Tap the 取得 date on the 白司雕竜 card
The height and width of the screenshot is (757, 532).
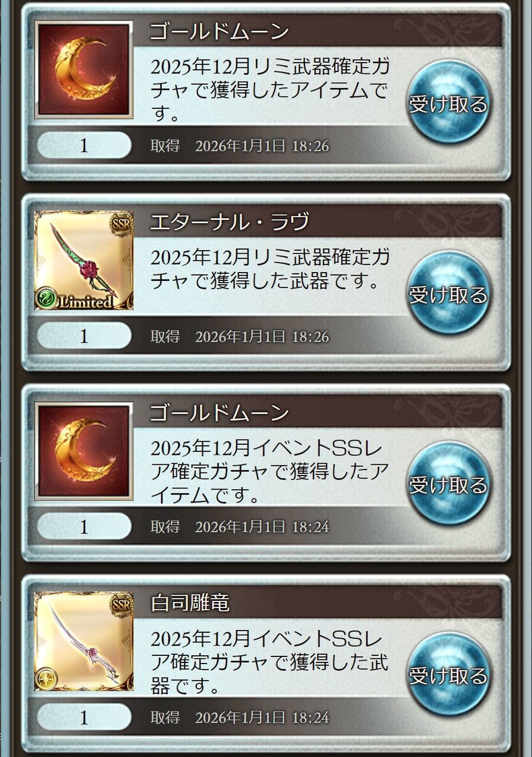point(239,718)
